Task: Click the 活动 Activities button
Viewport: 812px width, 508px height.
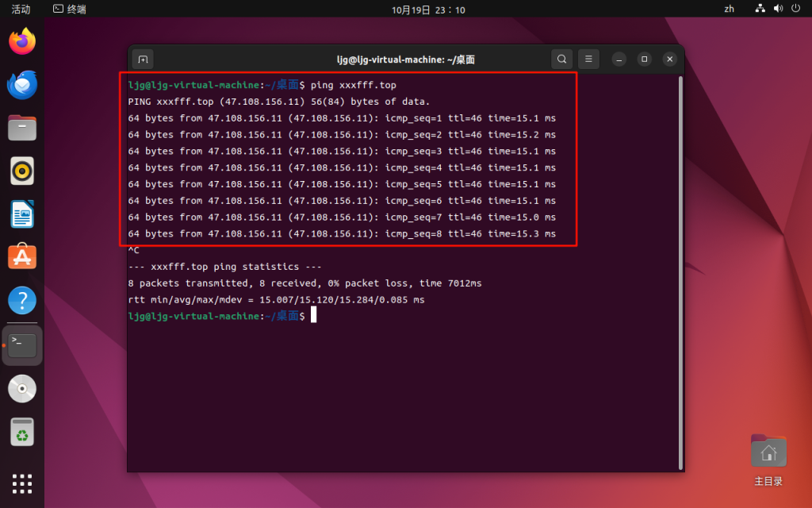Action: [x=21, y=10]
